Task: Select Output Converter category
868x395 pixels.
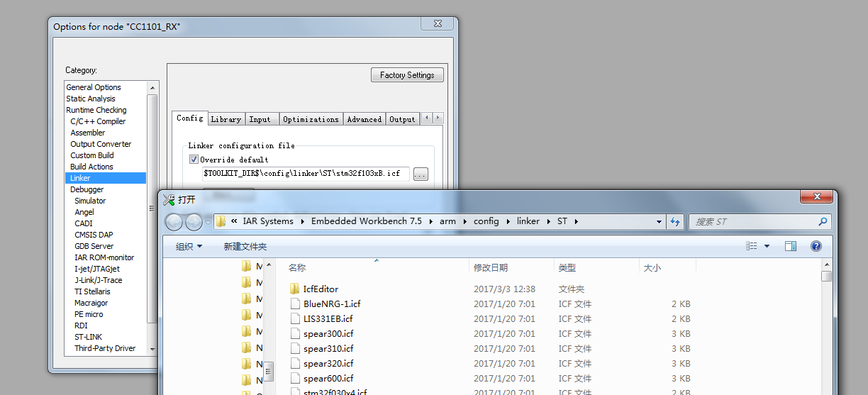Action: tap(101, 144)
